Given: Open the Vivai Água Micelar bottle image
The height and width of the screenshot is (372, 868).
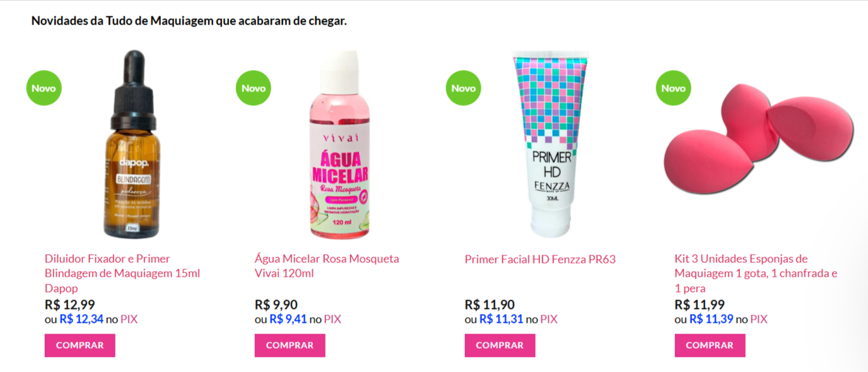Looking at the screenshot, I should (x=341, y=144).
